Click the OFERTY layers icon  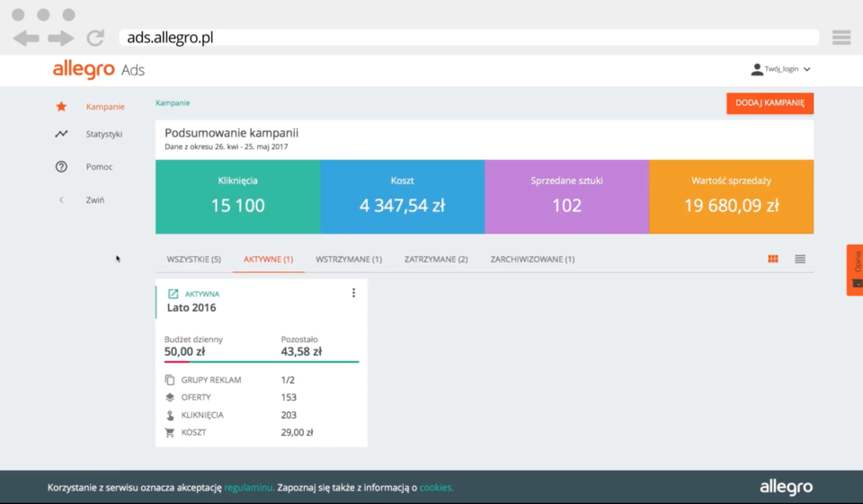click(170, 397)
